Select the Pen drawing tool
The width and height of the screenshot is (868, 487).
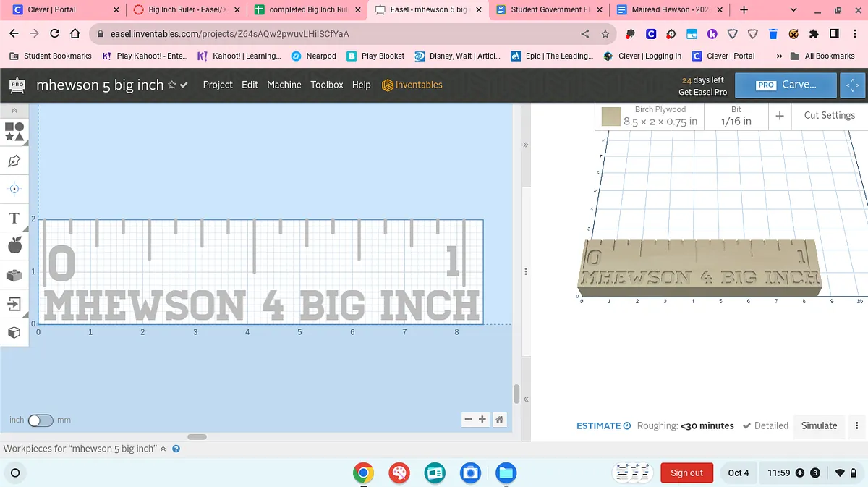coord(14,161)
